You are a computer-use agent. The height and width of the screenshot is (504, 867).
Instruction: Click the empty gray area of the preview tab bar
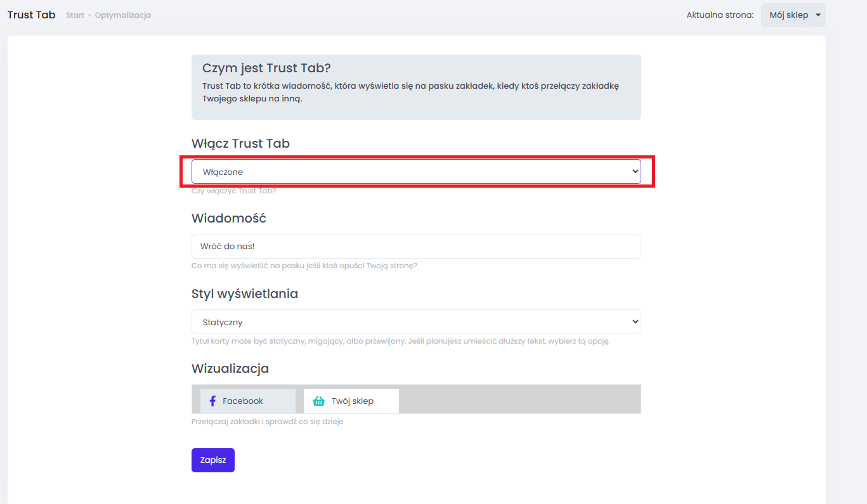pyautogui.click(x=520, y=399)
